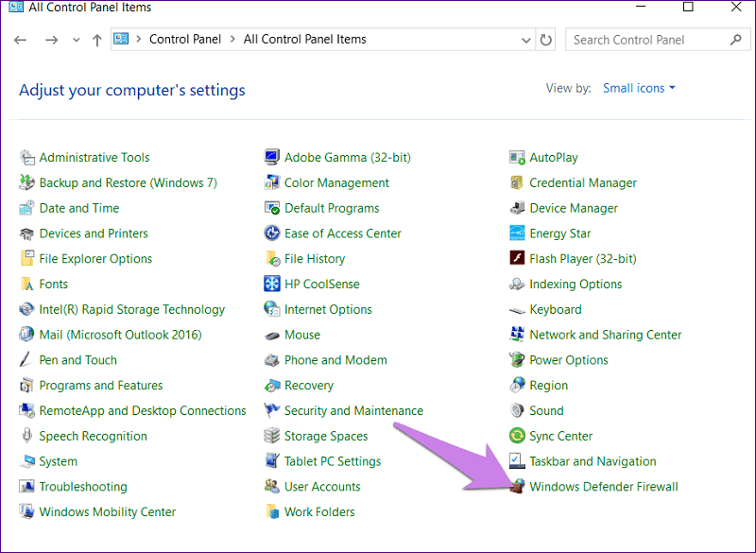Expand the address bar path dropdown
Screen dimensions: 756x553
525,40
